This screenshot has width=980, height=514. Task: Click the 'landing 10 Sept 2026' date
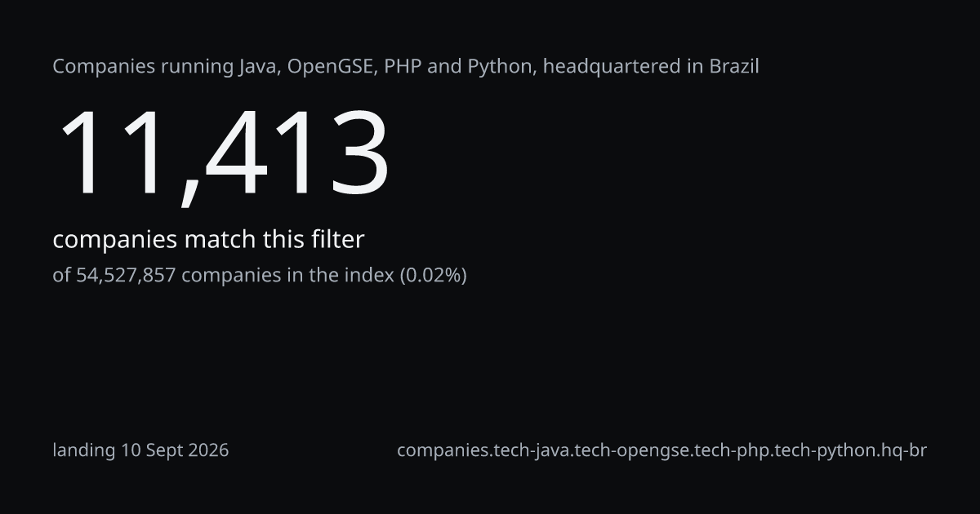coord(140,450)
